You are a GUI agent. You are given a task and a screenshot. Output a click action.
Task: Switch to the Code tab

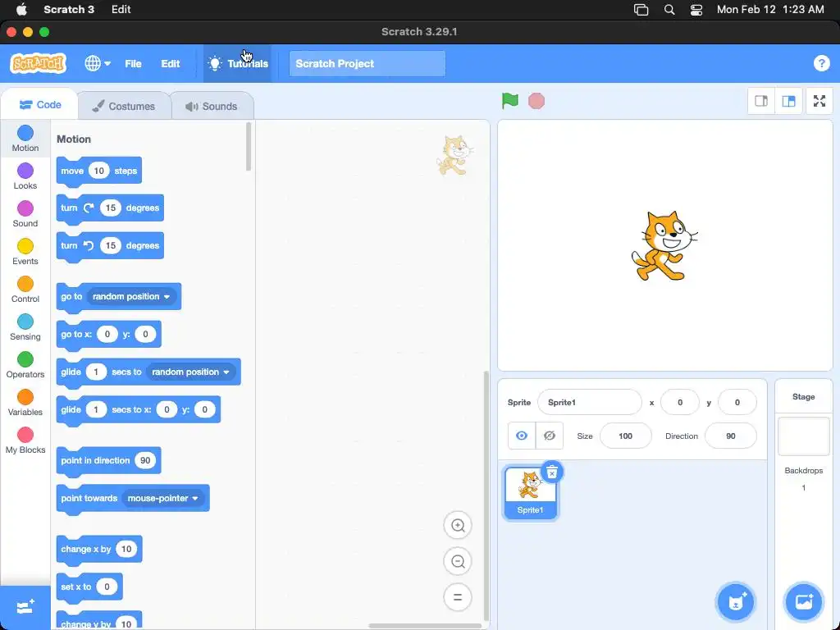[40, 104]
